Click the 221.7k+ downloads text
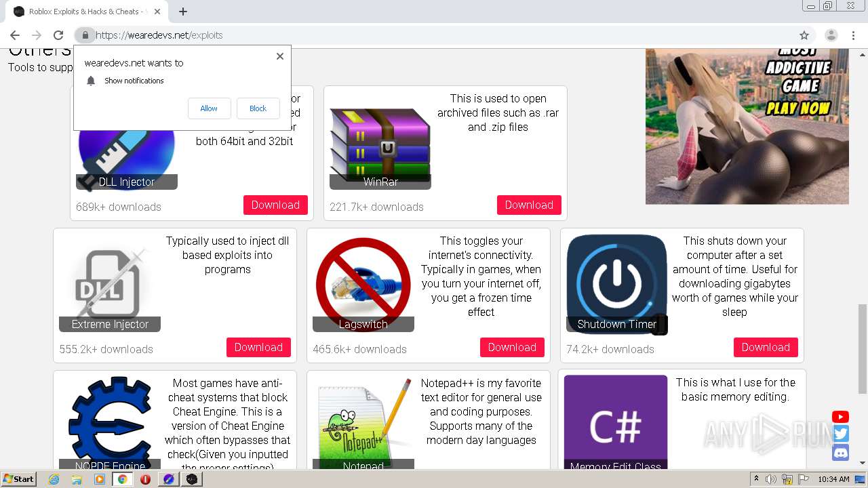Viewport: 868px width, 488px height. pos(376,207)
